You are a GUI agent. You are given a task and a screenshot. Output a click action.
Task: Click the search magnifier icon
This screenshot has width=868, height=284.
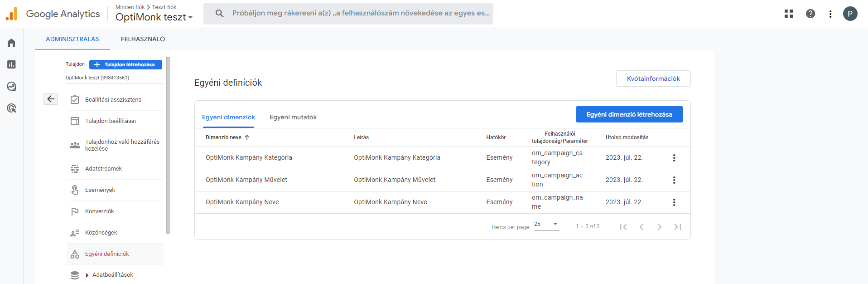tap(220, 14)
